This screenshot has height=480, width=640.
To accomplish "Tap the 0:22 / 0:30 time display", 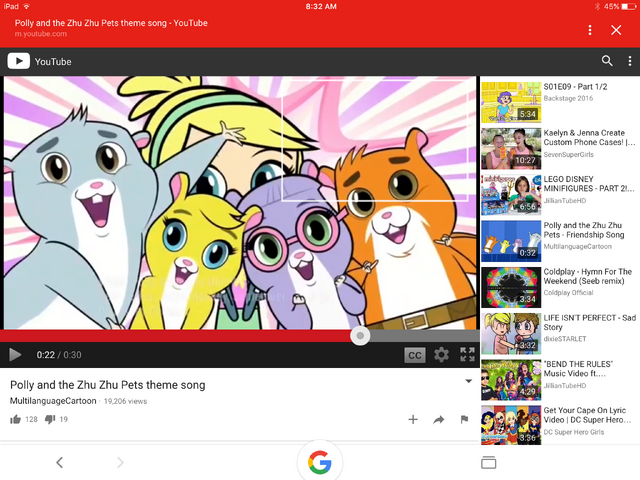I will tap(59, 355).
